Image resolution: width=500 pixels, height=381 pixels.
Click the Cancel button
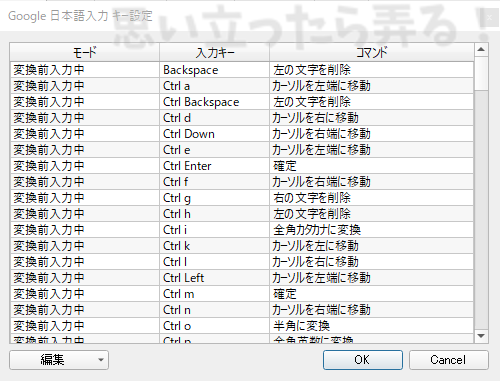coord(449,360)
